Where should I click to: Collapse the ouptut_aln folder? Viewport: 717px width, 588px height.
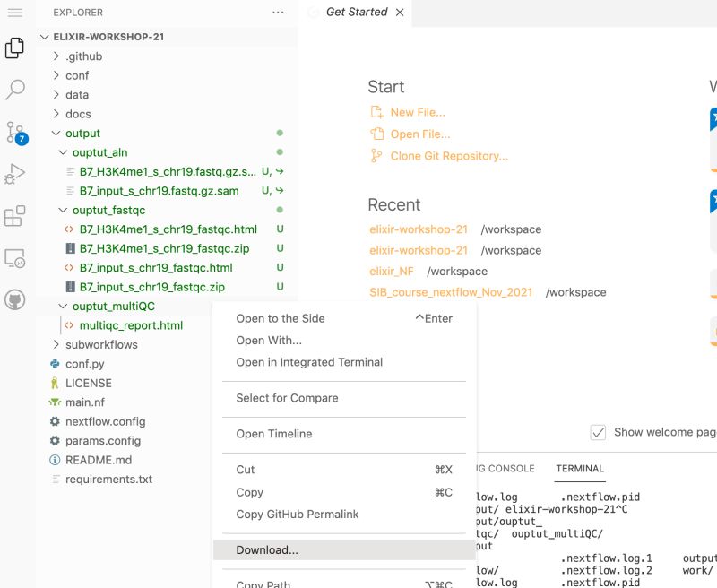coord(63,152)
